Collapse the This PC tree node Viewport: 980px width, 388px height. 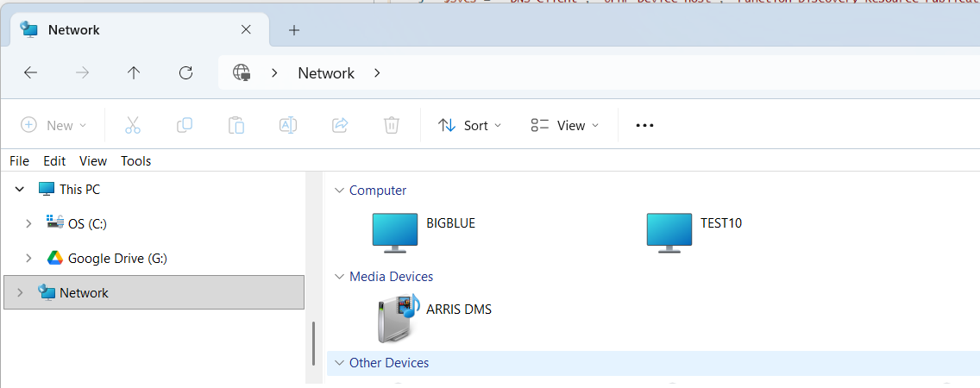pyautogui.click(x=19, y=189)
